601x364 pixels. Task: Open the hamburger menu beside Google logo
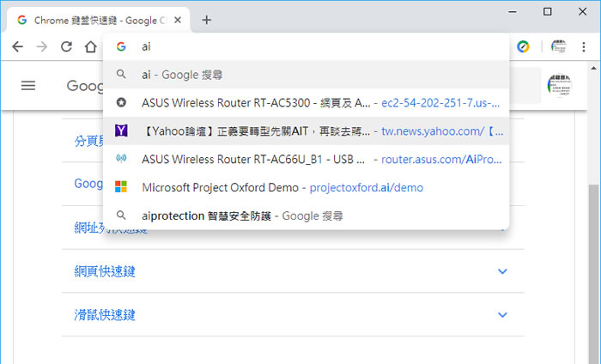(x=28, y=85)
